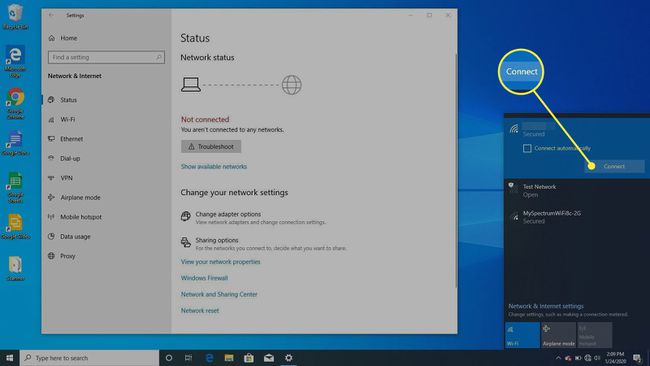The width and height of the screenshot is (650, 366).
Task: Toggle the Airplane mode quick action tile
Action: 558,335
